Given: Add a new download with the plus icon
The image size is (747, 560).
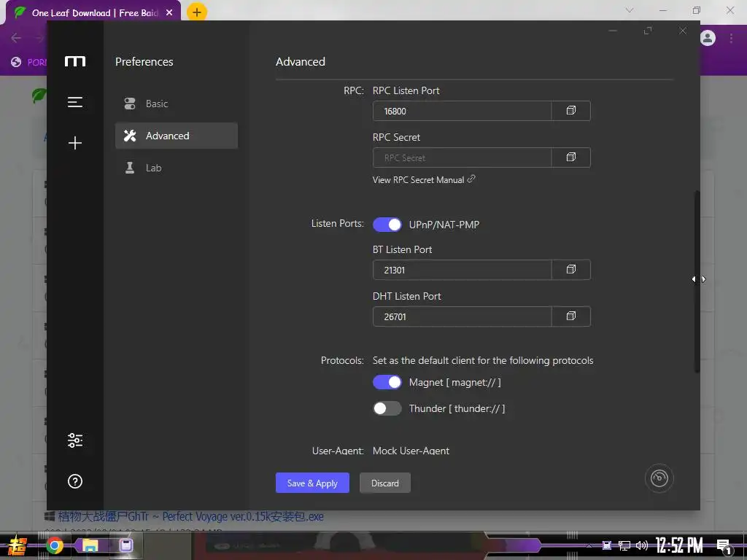Looking at the screenshot, I should point(75,143).
